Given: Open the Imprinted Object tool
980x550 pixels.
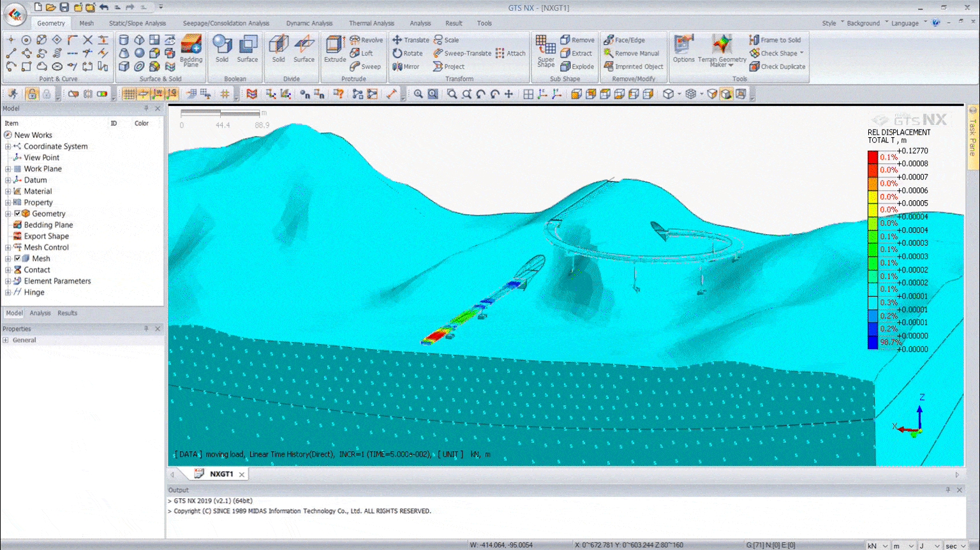Looking at the screenshot, I should click(634, 66).
